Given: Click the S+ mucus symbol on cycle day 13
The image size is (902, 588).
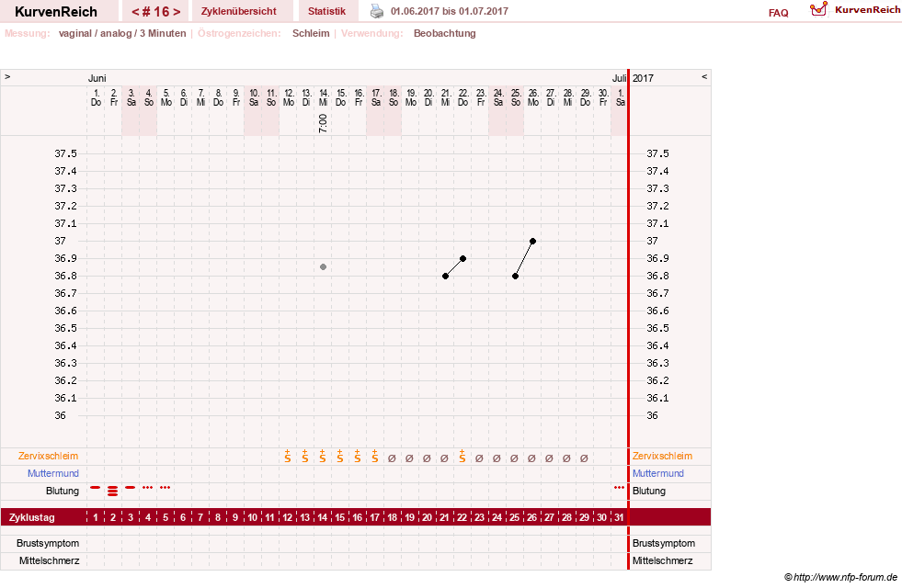Looking at the screenshot, I should tap(305, 457).
